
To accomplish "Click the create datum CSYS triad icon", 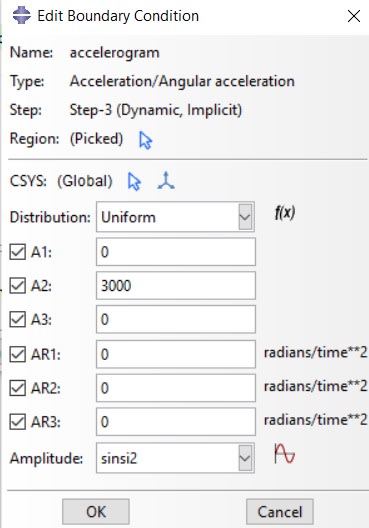I will tap(166, 181).
